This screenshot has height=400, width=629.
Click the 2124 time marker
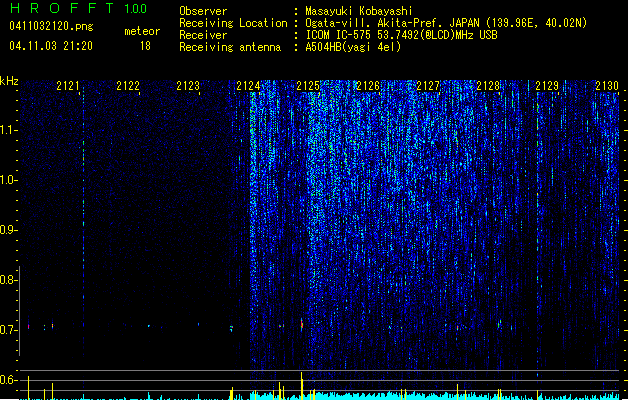[x=248, y=85]
